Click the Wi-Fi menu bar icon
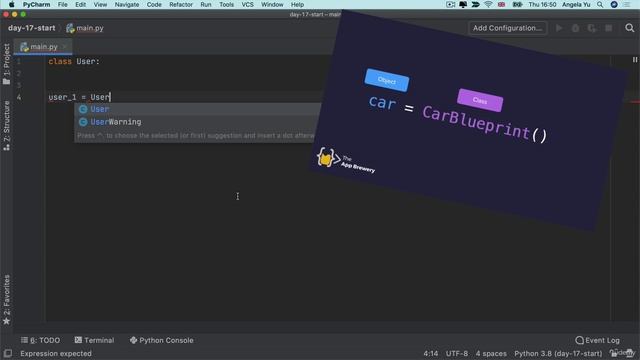Viewport: 640px width, 360px height. (x=488, y=4)
